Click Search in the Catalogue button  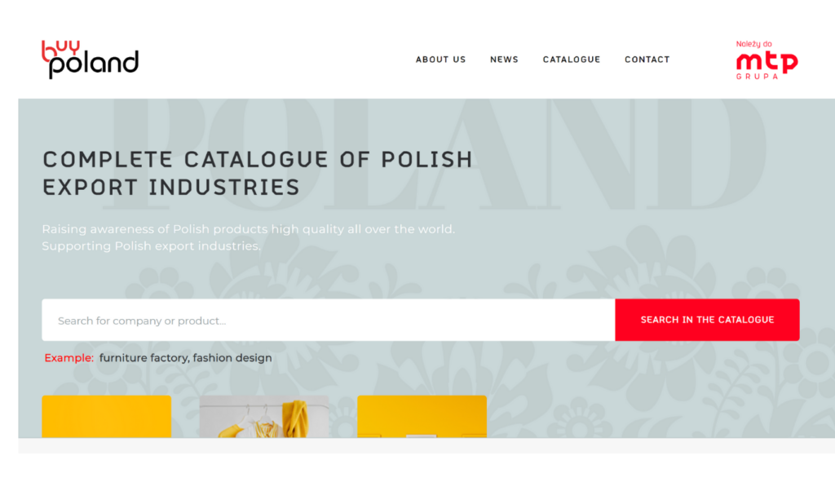pos(707,321)
